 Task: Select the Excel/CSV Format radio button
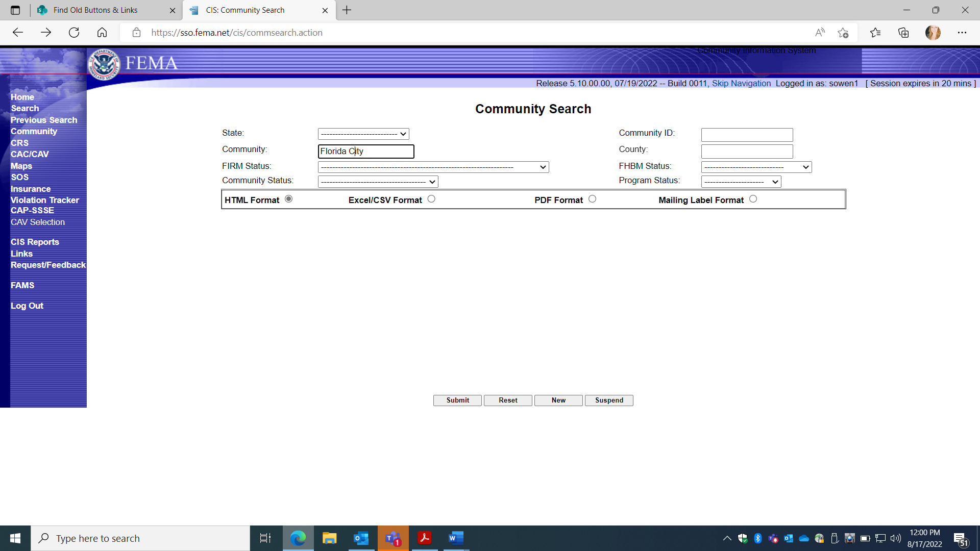pyautogui.click(x=431, y=199)
